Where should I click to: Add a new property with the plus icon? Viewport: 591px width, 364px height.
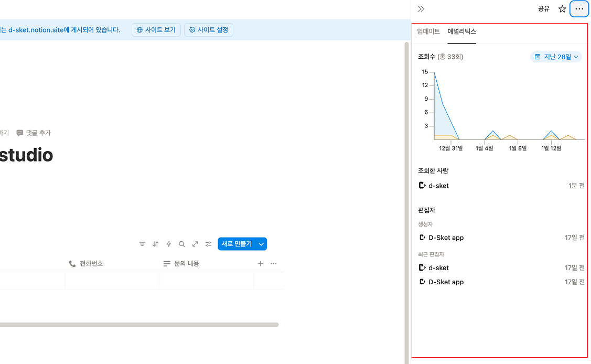260,263
